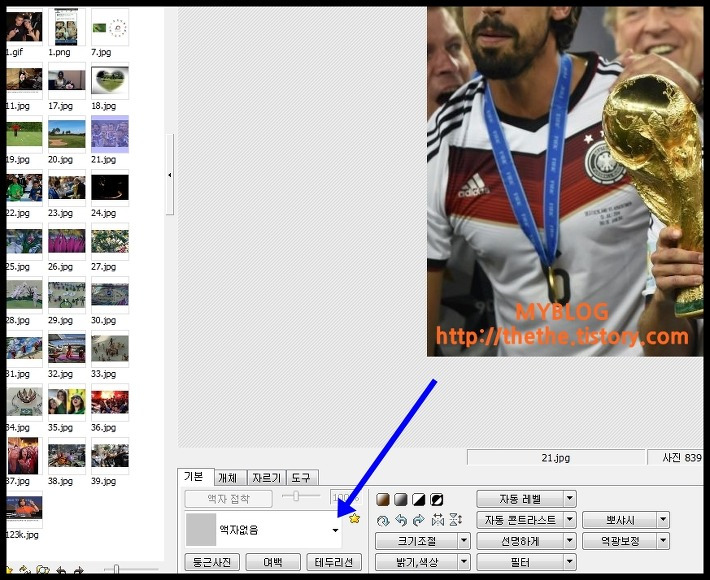Click the 뽀샤시 button

point(620,520)
